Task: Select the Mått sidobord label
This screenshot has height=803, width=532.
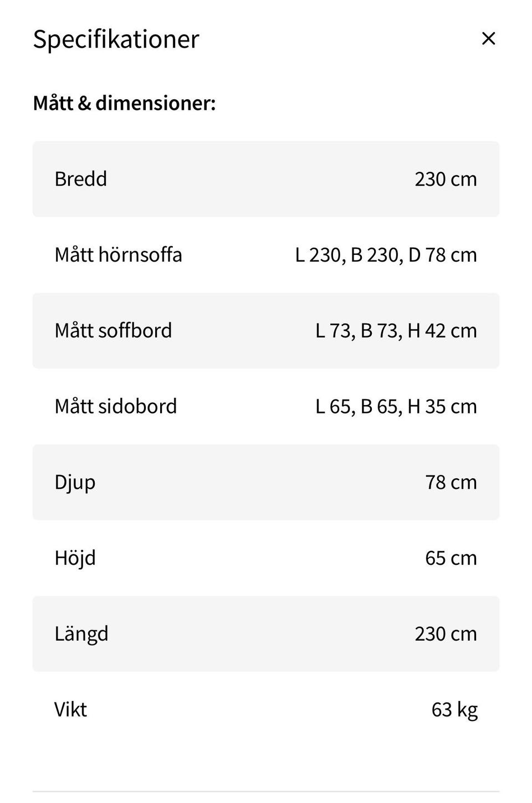Action: coord(115,406)
